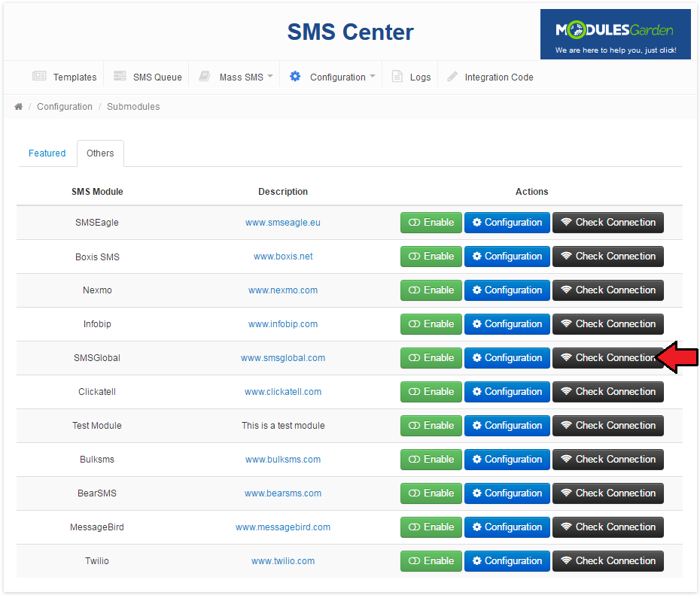Enable the Twilio module
This screenshot has width=700, height=601.
click(431, 561)
